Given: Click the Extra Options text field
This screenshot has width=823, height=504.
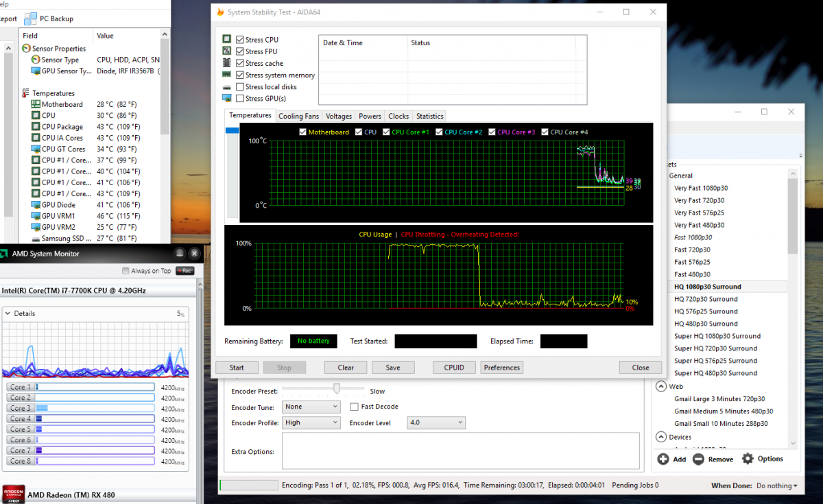Looking at the screenshot, I should coord(460,451).
